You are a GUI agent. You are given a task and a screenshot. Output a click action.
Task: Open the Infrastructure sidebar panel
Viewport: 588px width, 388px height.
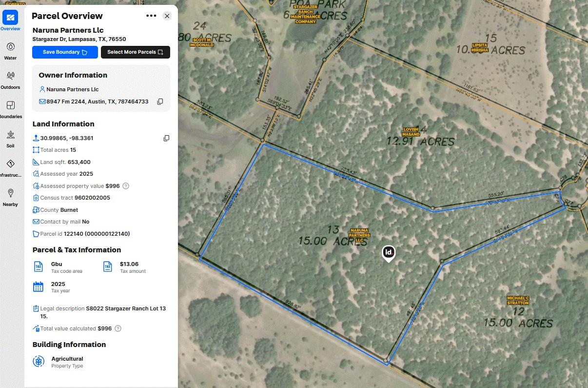[x=10, y=168]
